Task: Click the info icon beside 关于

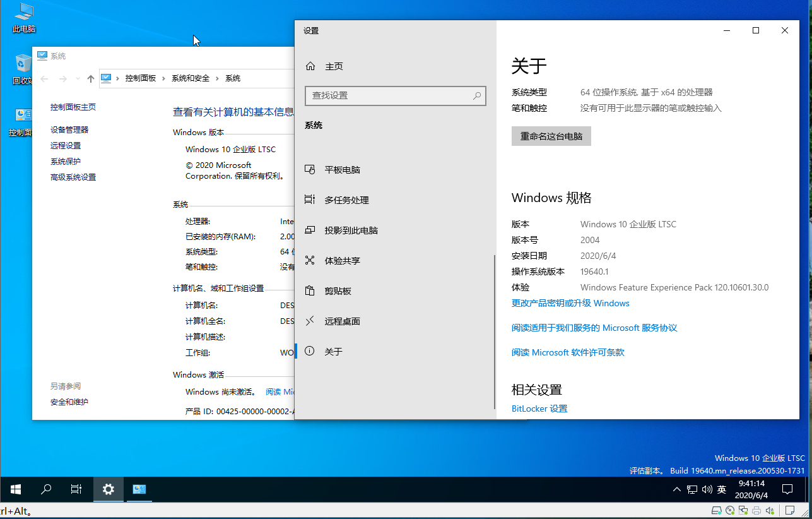Action: click(x=310, y=351)
